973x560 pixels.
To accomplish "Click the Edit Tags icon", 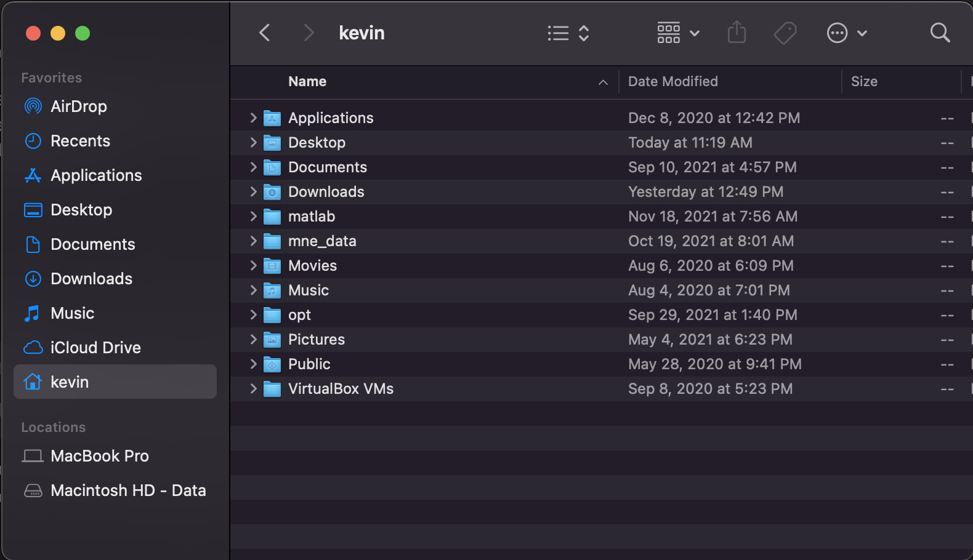I will point(785,33).
